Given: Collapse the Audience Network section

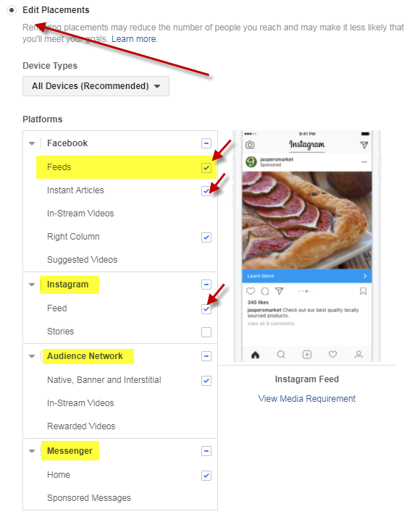Looking at the screenshot, I should 32,356.
